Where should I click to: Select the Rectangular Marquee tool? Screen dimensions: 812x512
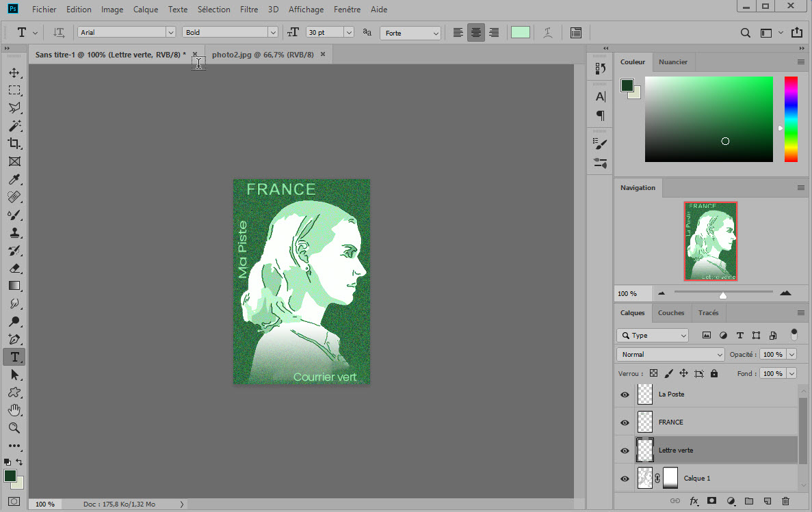click(14, 90)
